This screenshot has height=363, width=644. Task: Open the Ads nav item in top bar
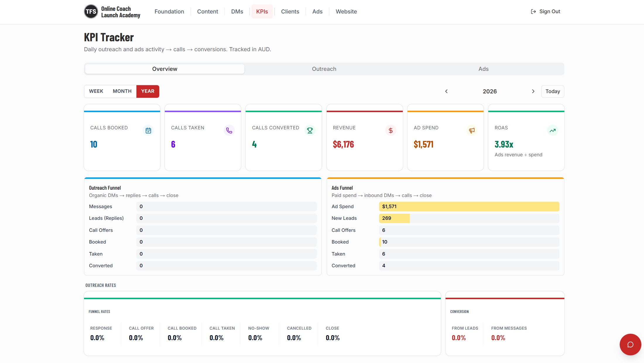(x=317, y=12)
